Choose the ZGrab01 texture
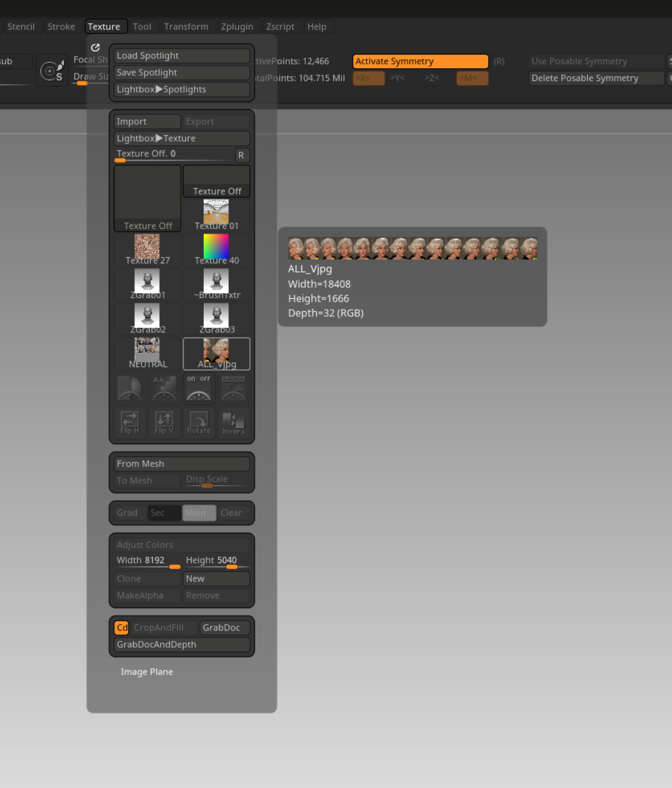672x788 pixels. click(148, 285)
